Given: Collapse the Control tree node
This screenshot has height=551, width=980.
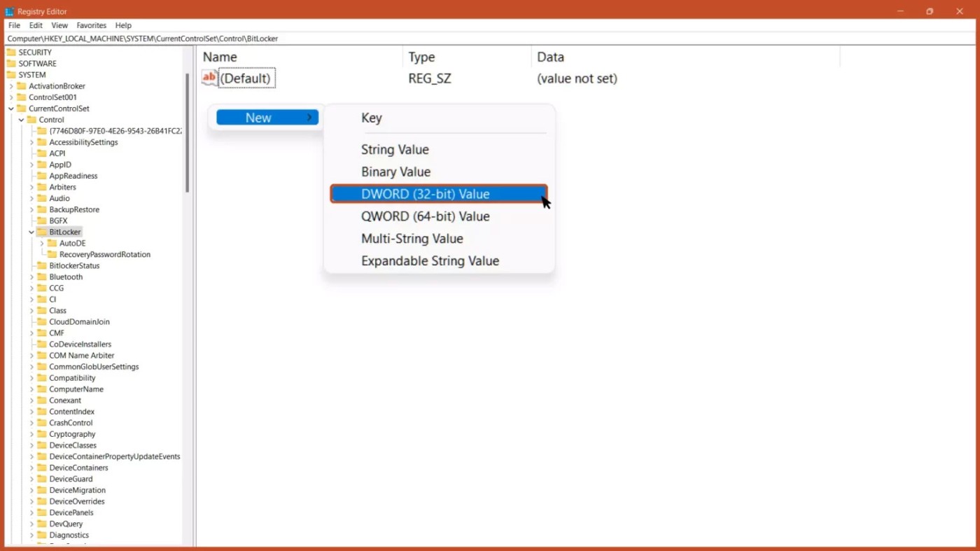Looking at the screenshot, I should pos(21,120).
